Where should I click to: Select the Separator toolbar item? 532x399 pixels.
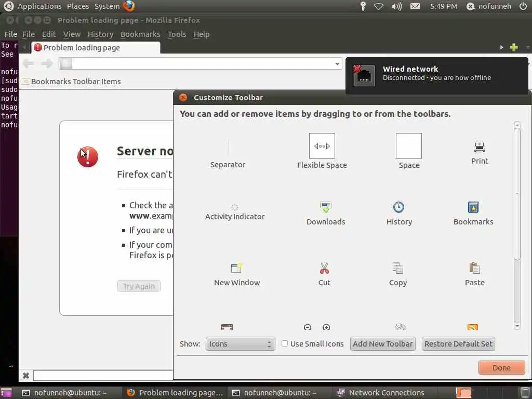(x=228, y=154)
